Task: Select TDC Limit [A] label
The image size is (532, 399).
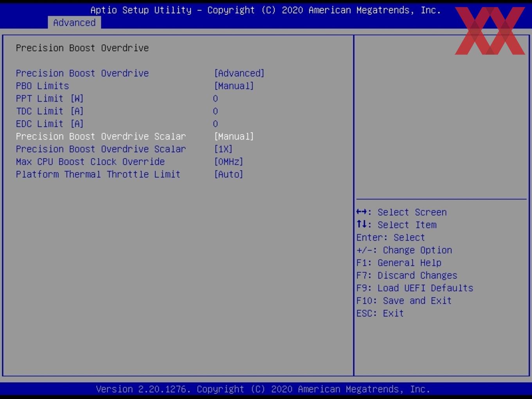Action: [x=50, y=111]
